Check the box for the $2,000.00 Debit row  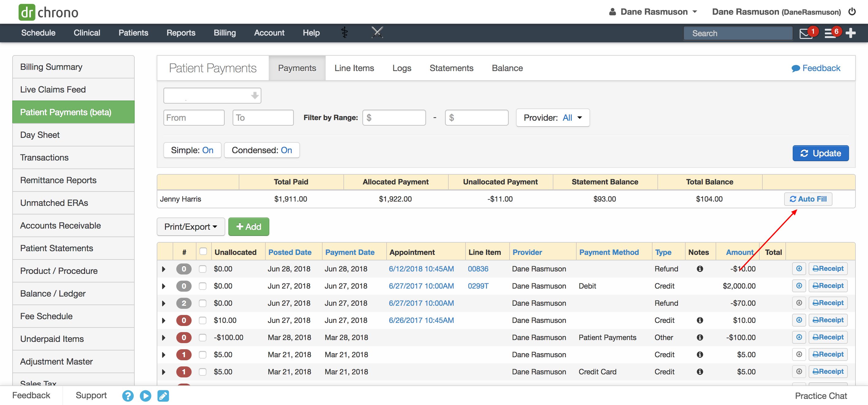pyautogui.click(x=202, y=286)
